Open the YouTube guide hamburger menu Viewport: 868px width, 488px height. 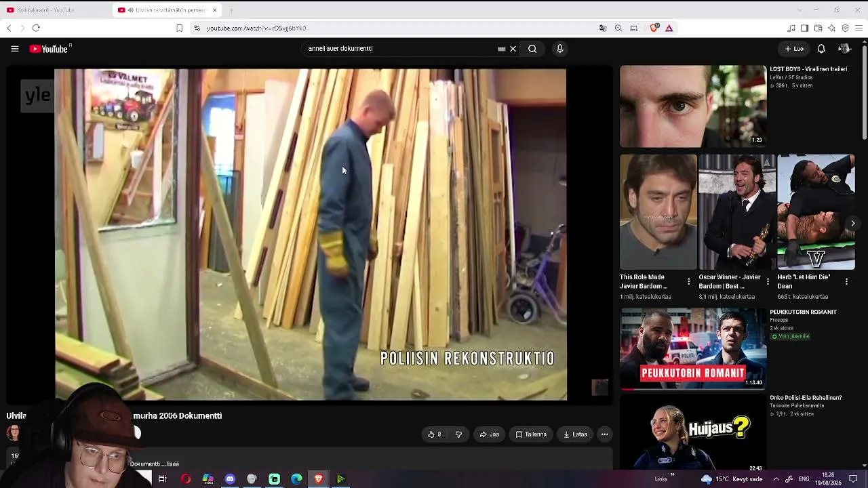pyautogui.click(x=14, y=49)
